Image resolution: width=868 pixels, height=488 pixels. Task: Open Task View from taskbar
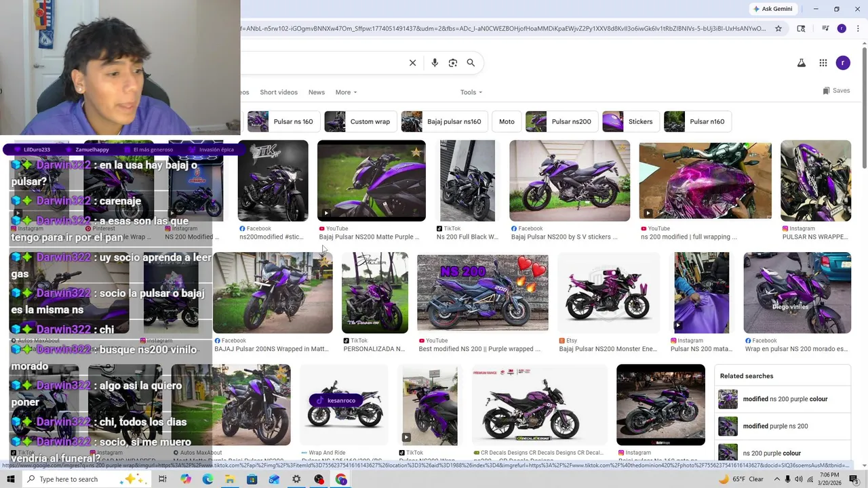163,479
